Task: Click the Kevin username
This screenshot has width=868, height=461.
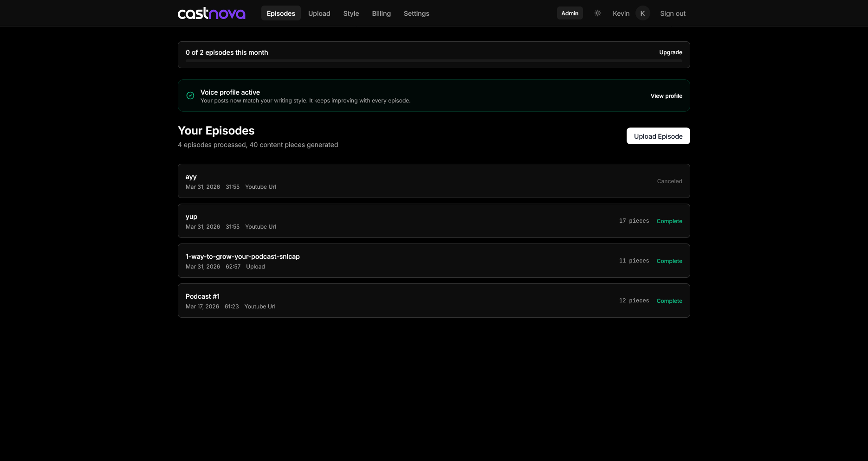Action: point(621,13)
